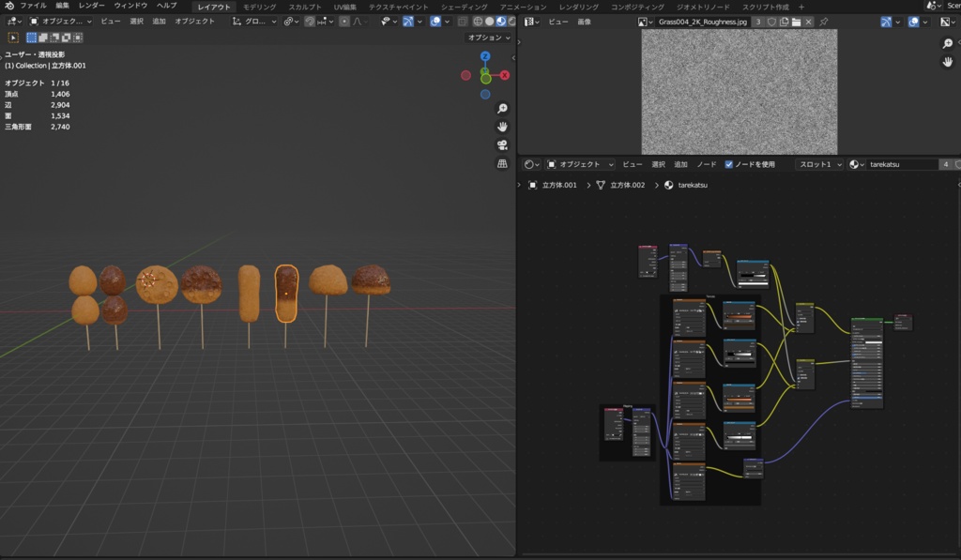Viewport: 961px width, 560px height.
Task: Open the レンダー menu
Action: [x=94, y=6]
